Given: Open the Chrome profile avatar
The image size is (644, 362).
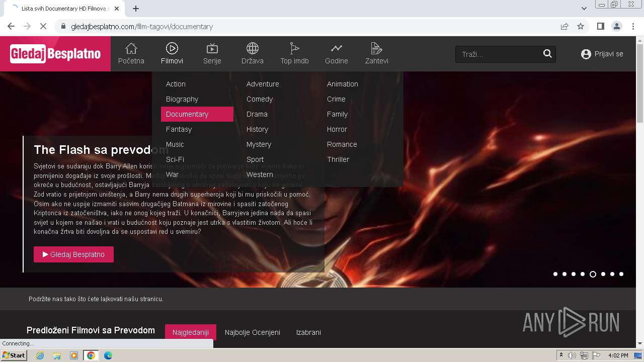Looking at the screenshot, I should click(x=616, y=26).
